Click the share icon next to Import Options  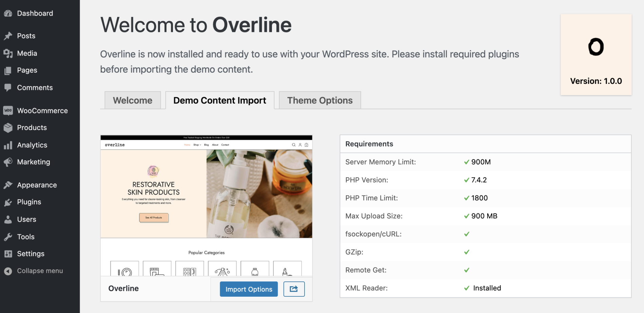click(294, 289)
